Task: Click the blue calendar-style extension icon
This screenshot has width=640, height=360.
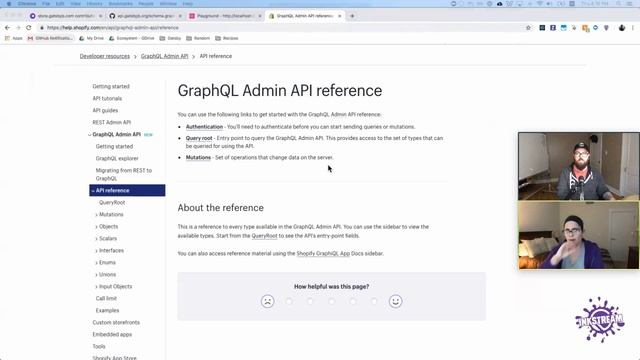Action: coord(564,28)
